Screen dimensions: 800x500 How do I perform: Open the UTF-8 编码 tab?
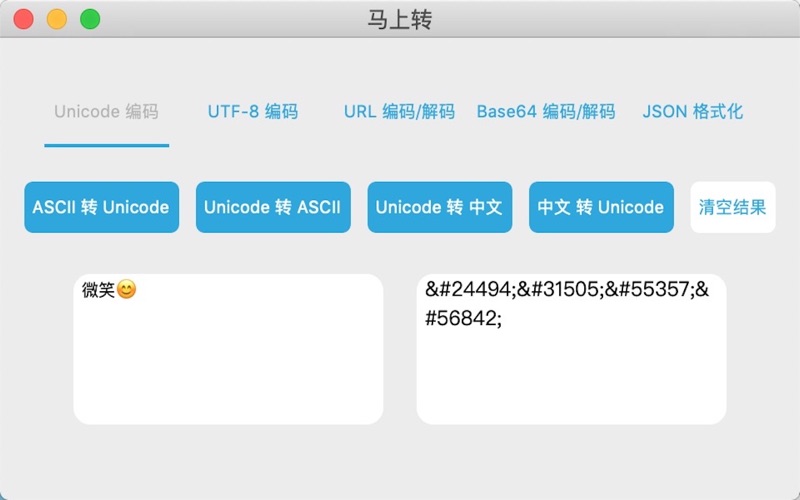coord(253,112)
